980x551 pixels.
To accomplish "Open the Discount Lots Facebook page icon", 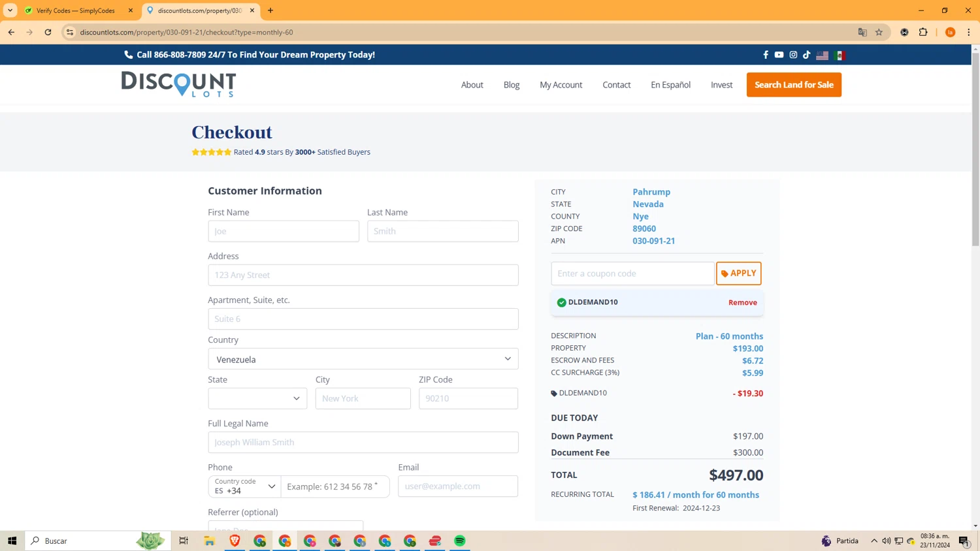I will coord(766,55).
